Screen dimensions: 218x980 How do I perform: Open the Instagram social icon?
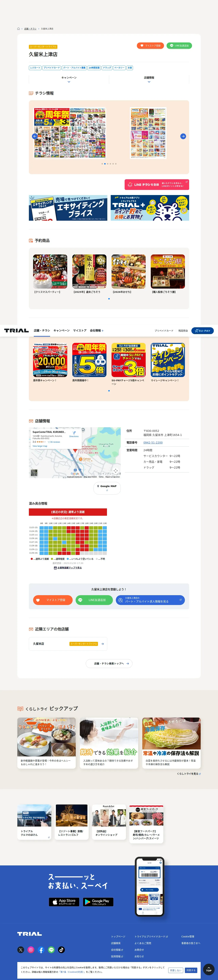click(x=31, y=950)
